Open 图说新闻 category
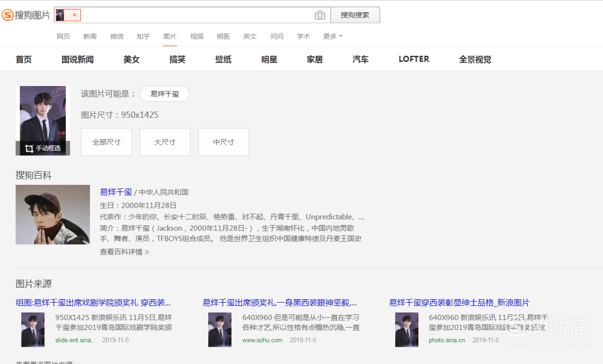Image resolution: width=603 pixels, height=364 pixels. pyautogui.click(x=77, y=59)
